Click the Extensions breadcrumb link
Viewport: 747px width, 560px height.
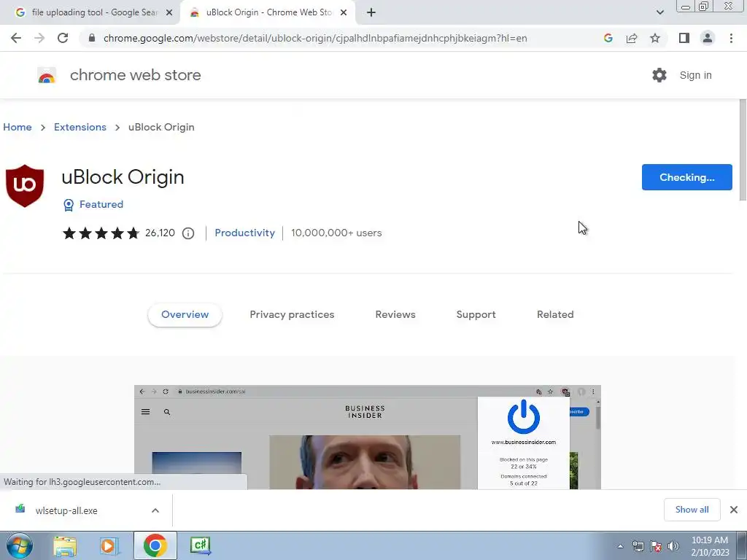coord(80,127)
